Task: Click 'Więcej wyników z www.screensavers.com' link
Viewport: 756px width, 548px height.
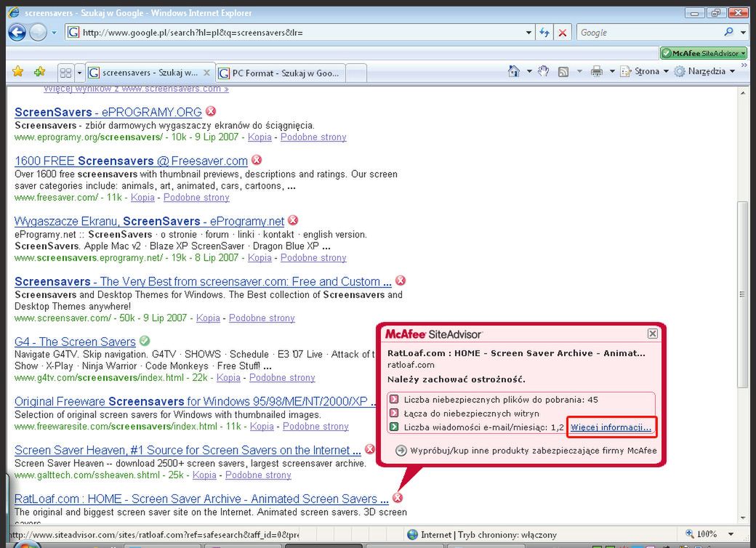Action: [x=136, y=89]
